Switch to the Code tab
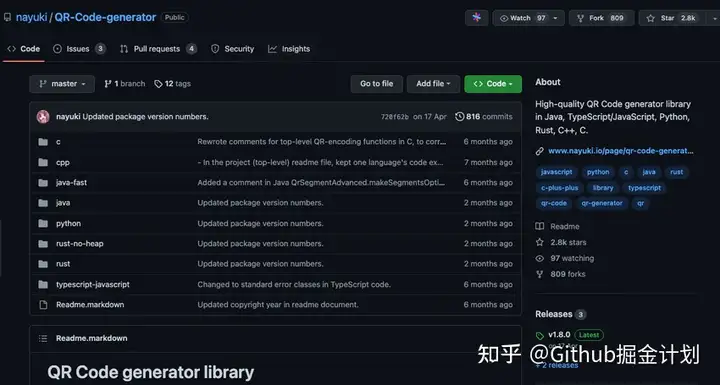Screen dimensions: 720x385 [23, 49]
